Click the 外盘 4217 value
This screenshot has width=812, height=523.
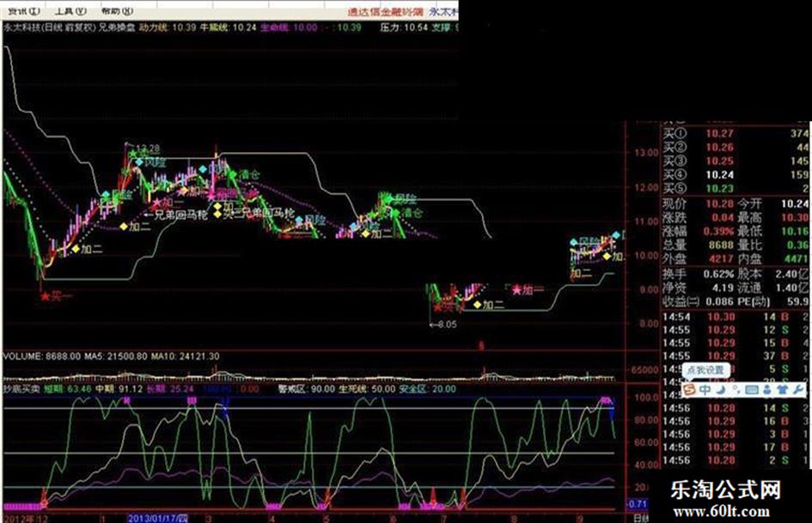click(721, 258)
